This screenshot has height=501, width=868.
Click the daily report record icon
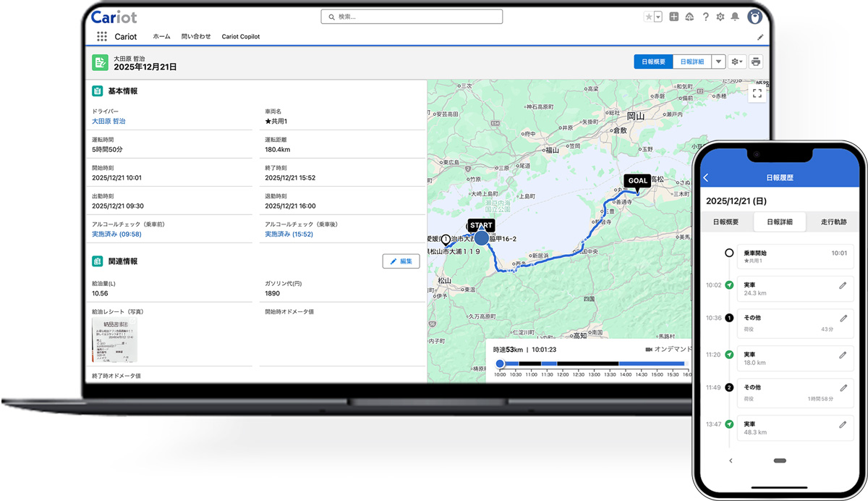pos(100,62)
